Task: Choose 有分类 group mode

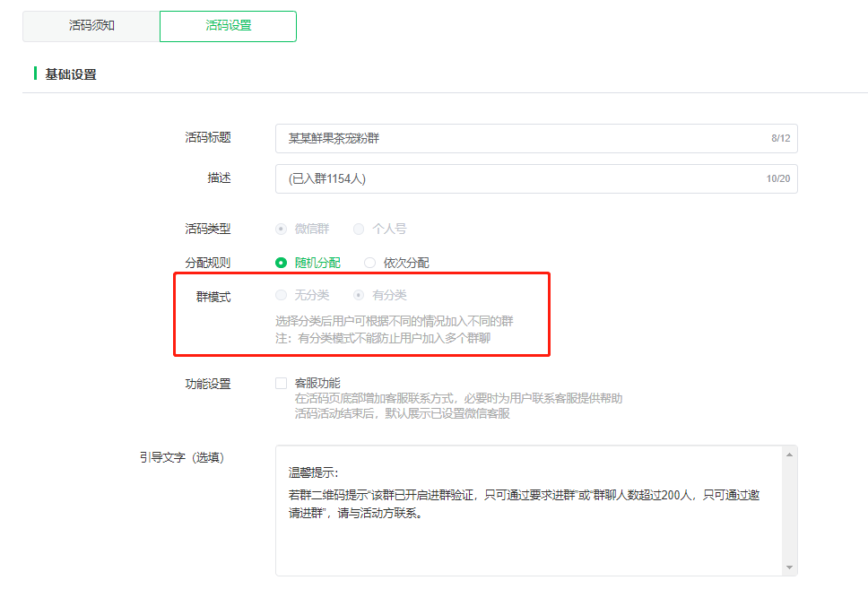Action: click(x=359, y=295)
